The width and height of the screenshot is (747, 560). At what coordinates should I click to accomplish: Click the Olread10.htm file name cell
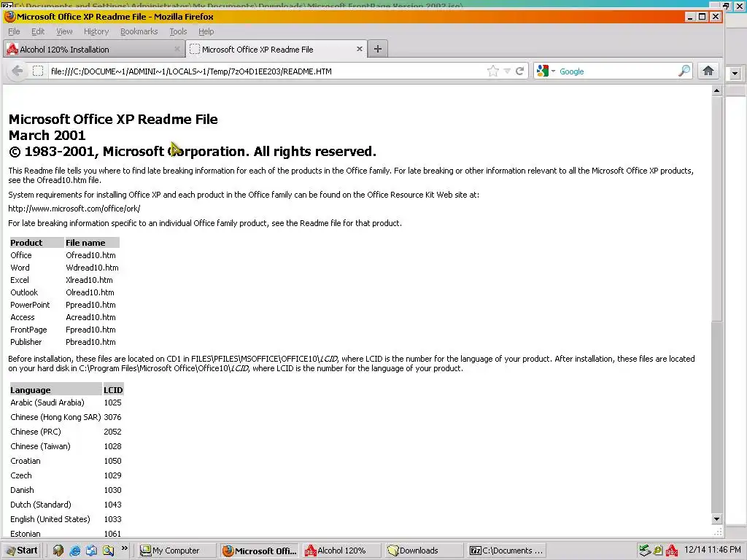click(90, 292)
